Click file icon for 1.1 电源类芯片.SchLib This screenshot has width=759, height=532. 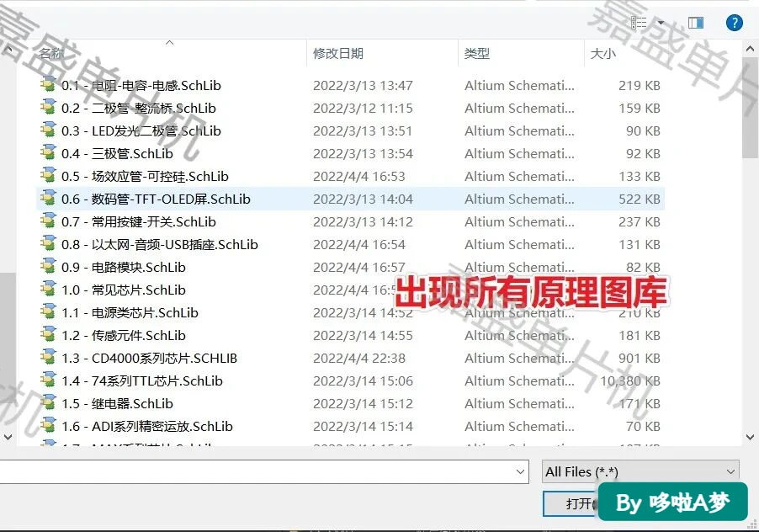(48, 312)
